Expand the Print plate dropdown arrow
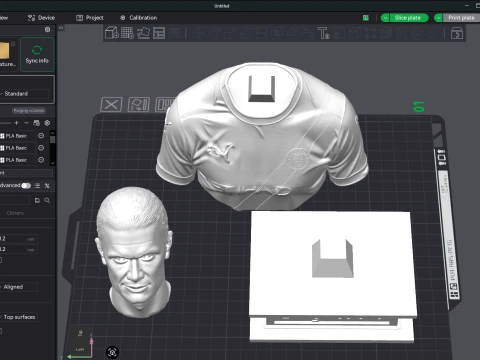Viewport: 480px width, 360px height. [x=438, y=18]
